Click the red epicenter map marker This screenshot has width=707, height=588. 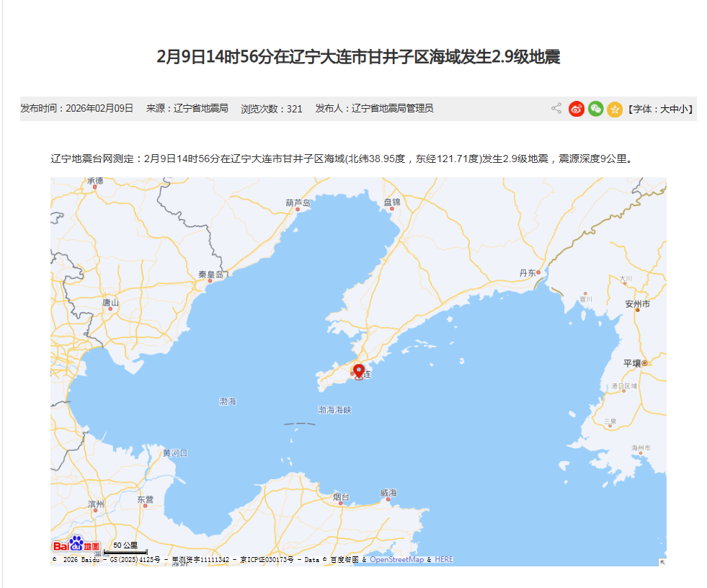point(358,372)
